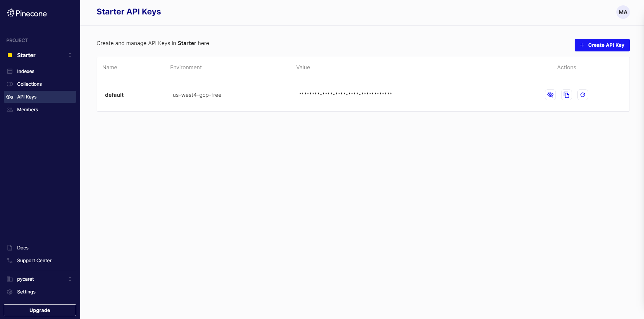Copy the default API key value
Image resolution: width=644 pixels, height=319 pixels.
point(567,95)
